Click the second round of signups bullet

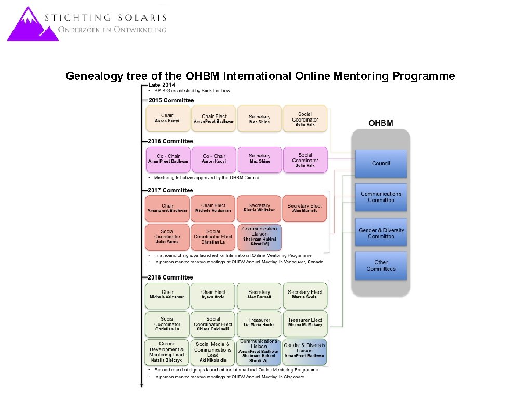[236, 370]
